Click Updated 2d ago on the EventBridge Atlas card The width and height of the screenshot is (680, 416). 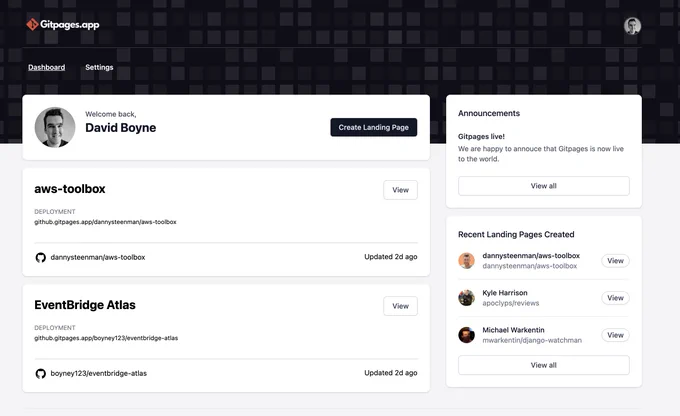click(x=391, y=373)
